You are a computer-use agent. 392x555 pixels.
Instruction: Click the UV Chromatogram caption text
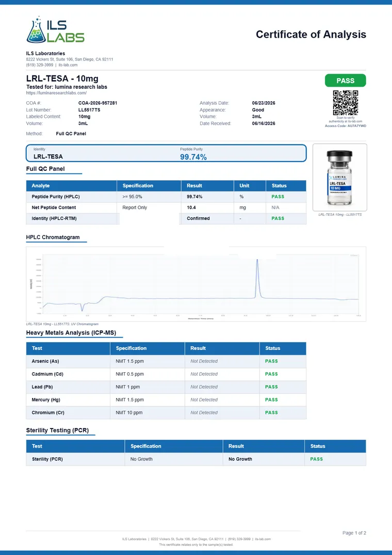[x=62, y=324]
